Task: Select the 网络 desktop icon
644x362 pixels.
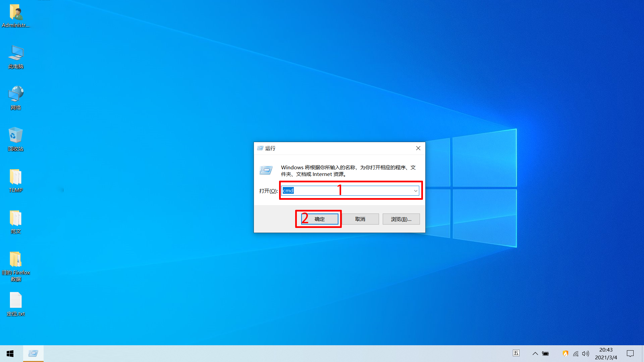Action: click(15, 98)
